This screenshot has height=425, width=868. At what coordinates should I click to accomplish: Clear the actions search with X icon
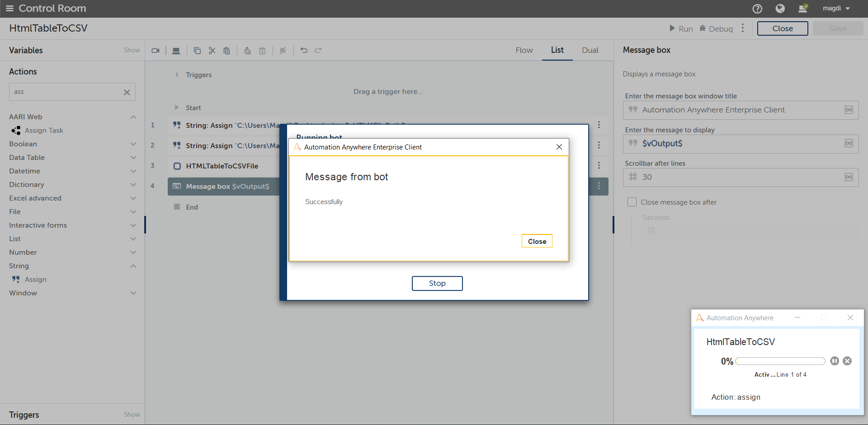127,92
